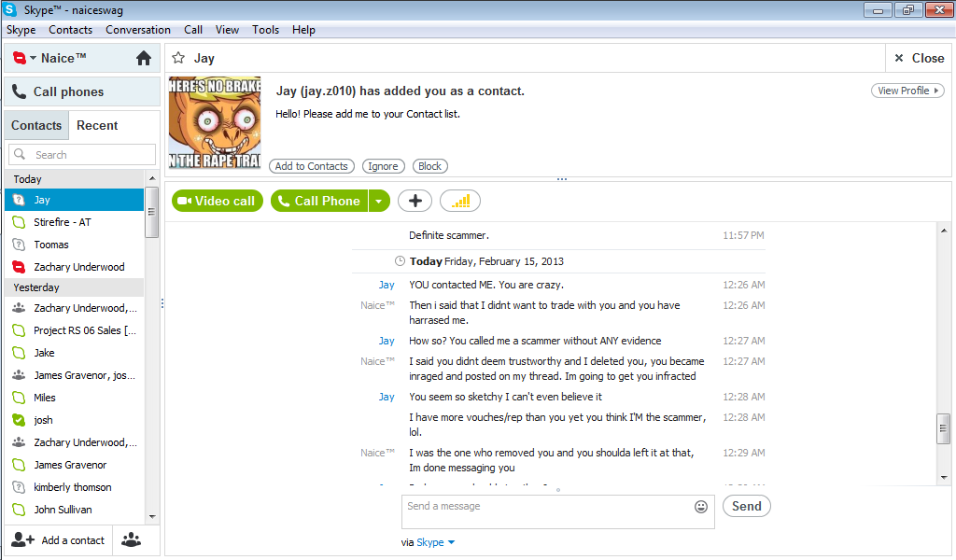The image size is (956, 560).
Task: Click the Call Phone button
Action: click(319, 201)
